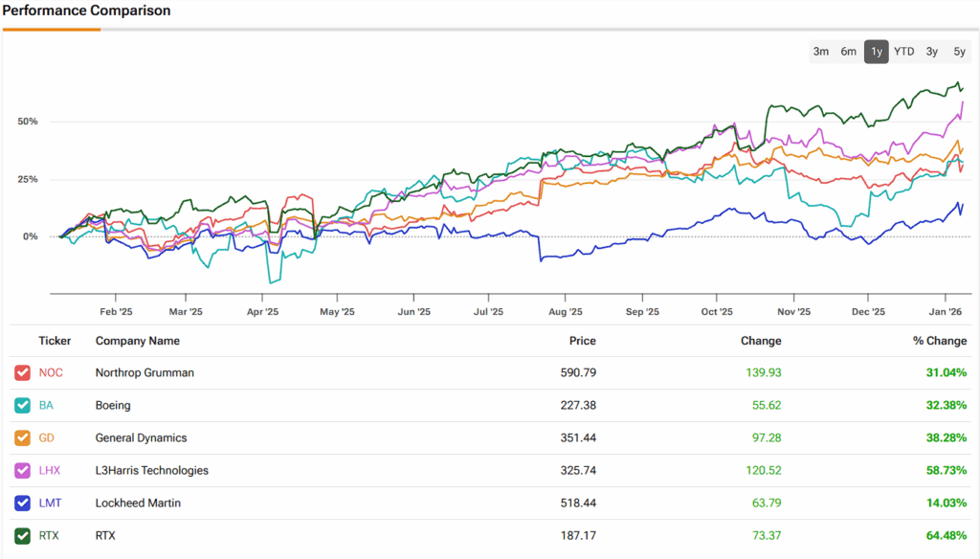Choose the 1y time range button
The width and height of the screenshot is (980, 559).
coord(876,52)
